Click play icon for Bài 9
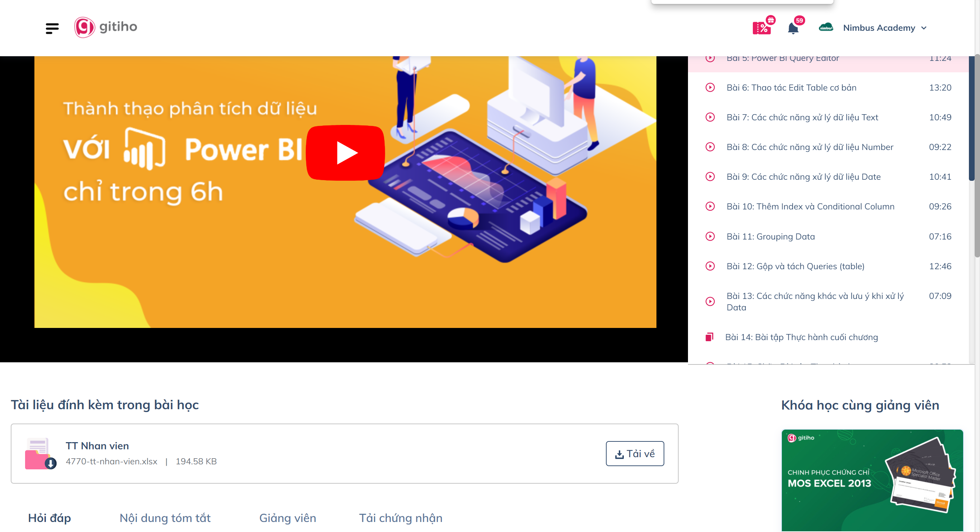The image size is (980, 532). [710, 177]
